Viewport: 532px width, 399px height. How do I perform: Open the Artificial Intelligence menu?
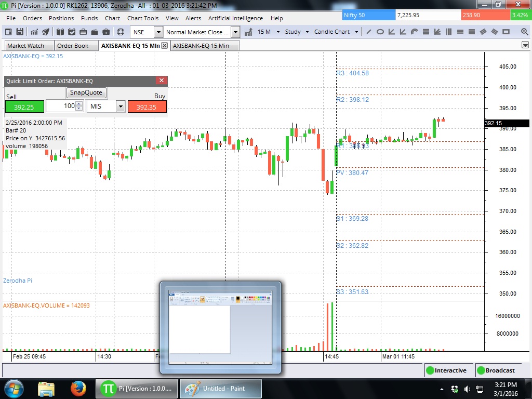(235, 18)
